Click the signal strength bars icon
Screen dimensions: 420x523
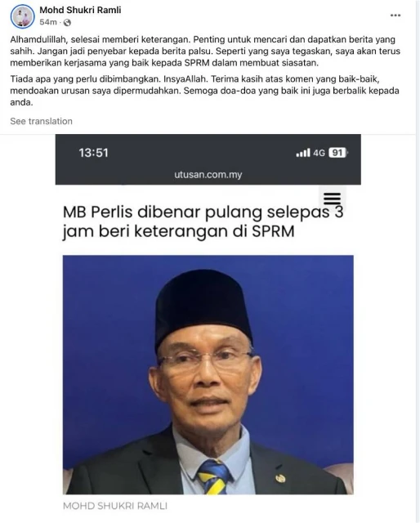303,153
